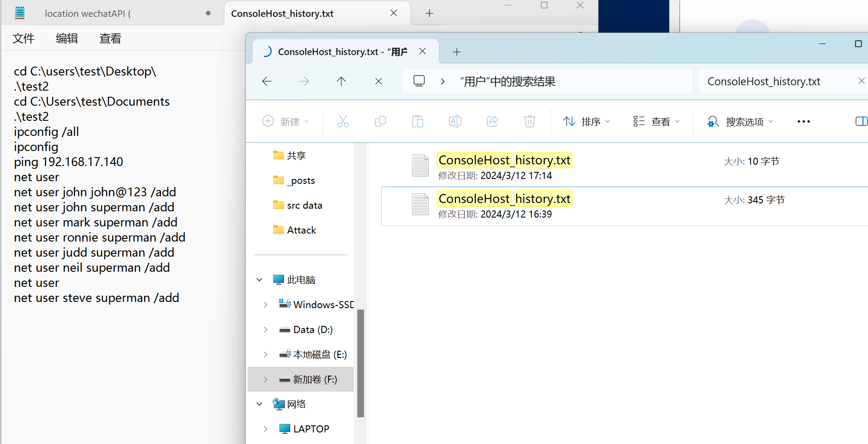Go forward using Explorer's right arrow

point(304,81)
